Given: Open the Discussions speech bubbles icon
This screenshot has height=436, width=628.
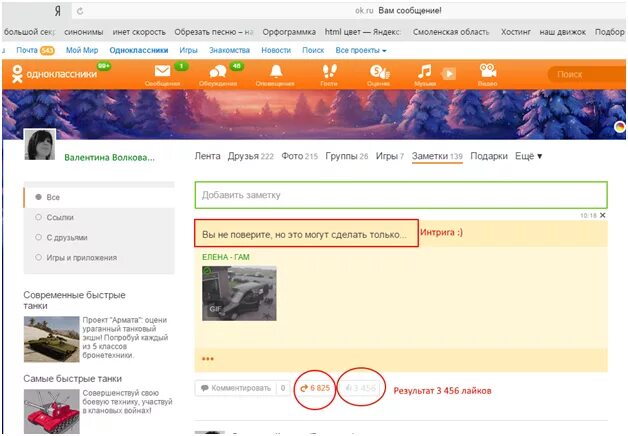Looking at the screenshot, I should [218, 72].
